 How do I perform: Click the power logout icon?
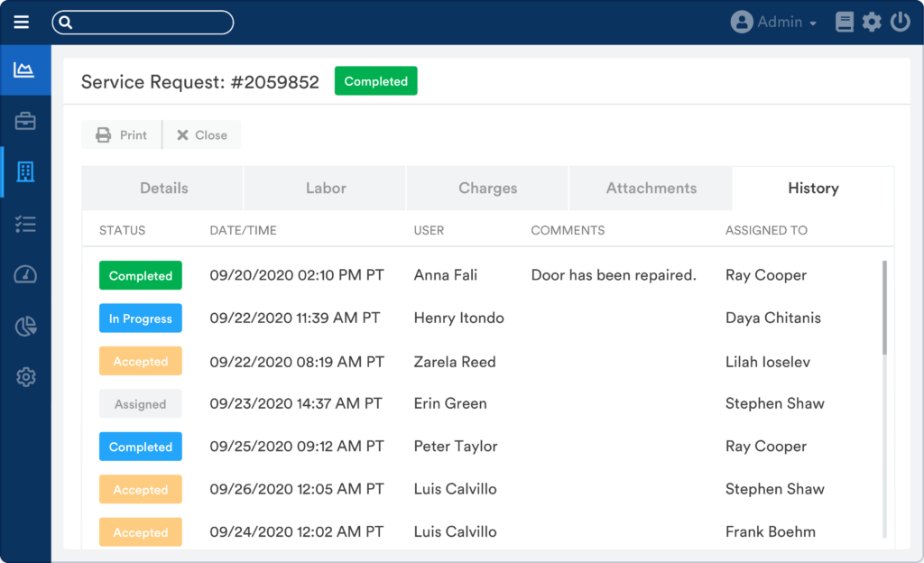tap(900, 23)
